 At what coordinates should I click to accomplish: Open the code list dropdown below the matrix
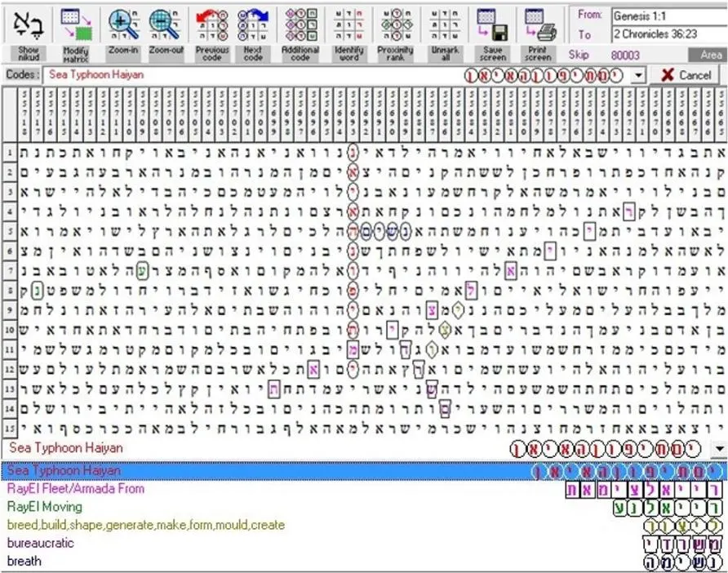click(720, 449)
